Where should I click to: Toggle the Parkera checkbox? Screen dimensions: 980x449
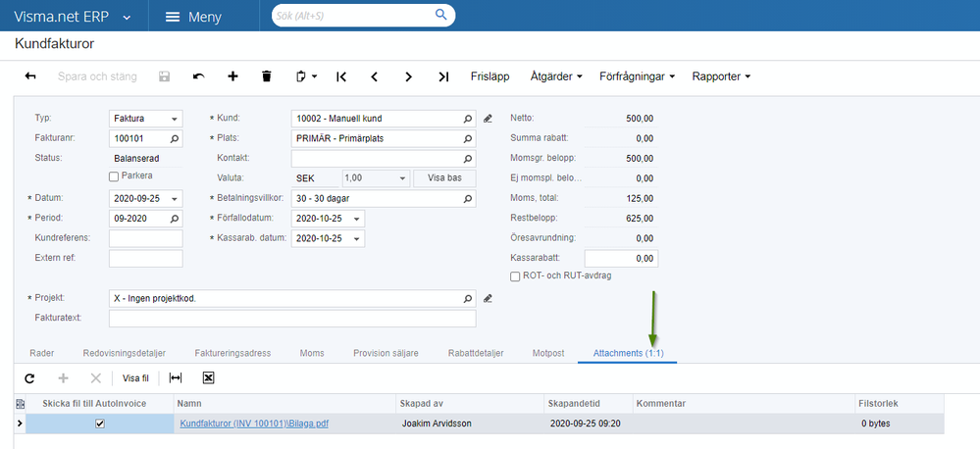pos(114,176)
